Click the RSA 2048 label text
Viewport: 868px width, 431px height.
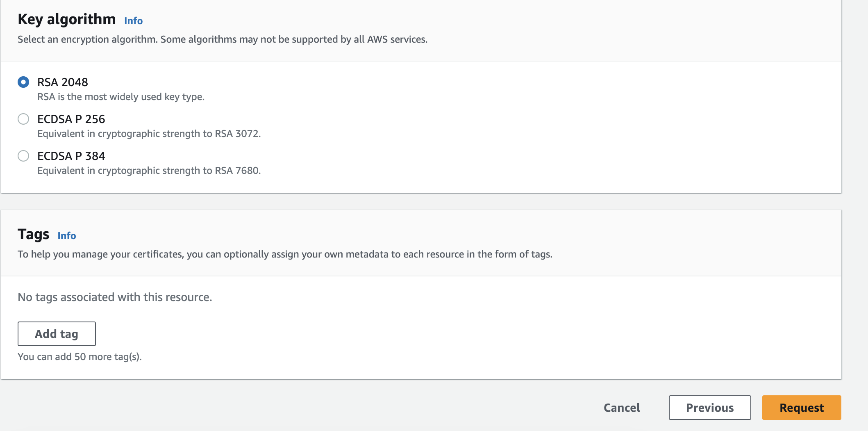pyautogui.click(x=63, y=82)
